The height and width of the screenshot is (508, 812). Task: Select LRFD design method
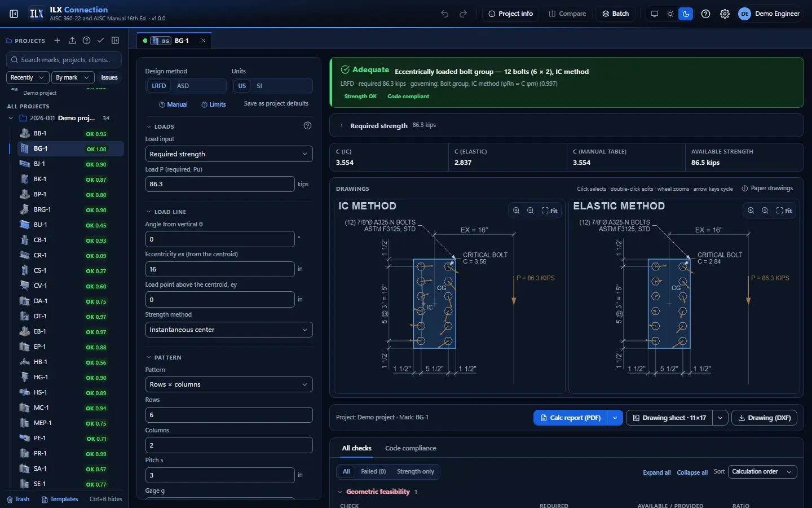[x=159, y=86]
